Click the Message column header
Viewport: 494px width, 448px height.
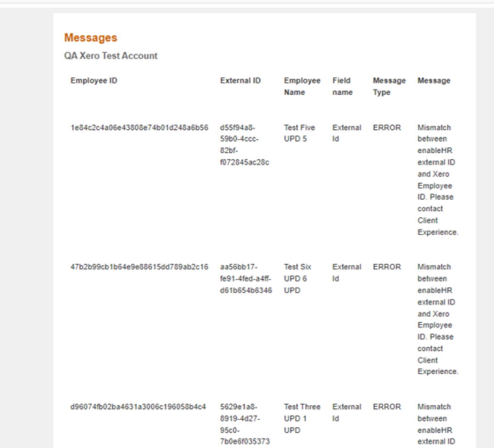coord(434,81)
